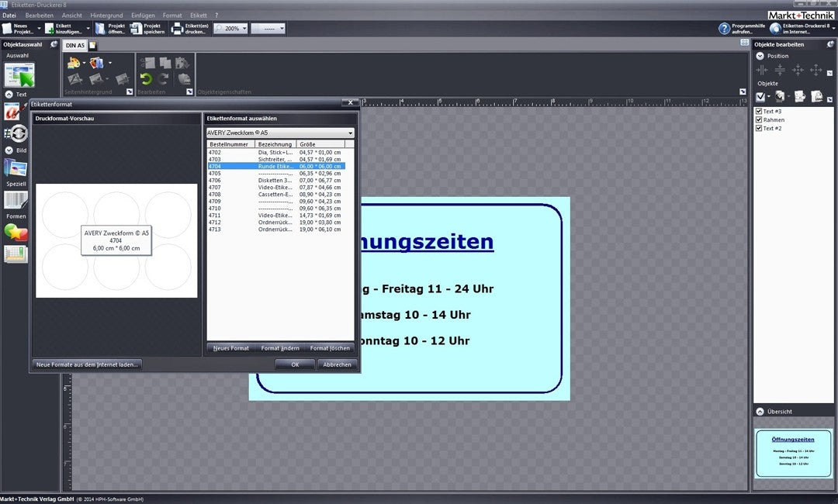Click the Etikett(en) drucken printer icon
The width and height of the screenshot is (838, 504).
coord(177,28)
